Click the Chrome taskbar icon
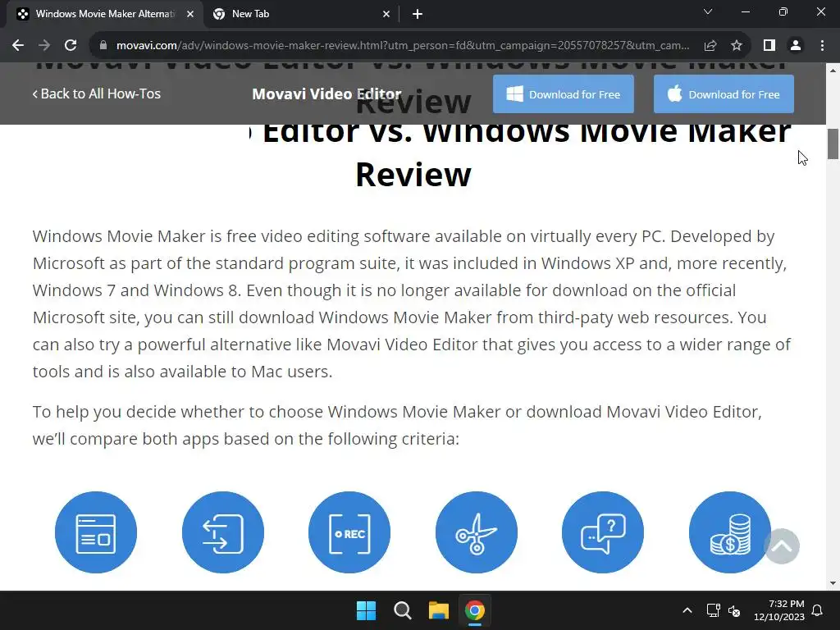Viewport: 840px width, 630px height. (474, 610)
